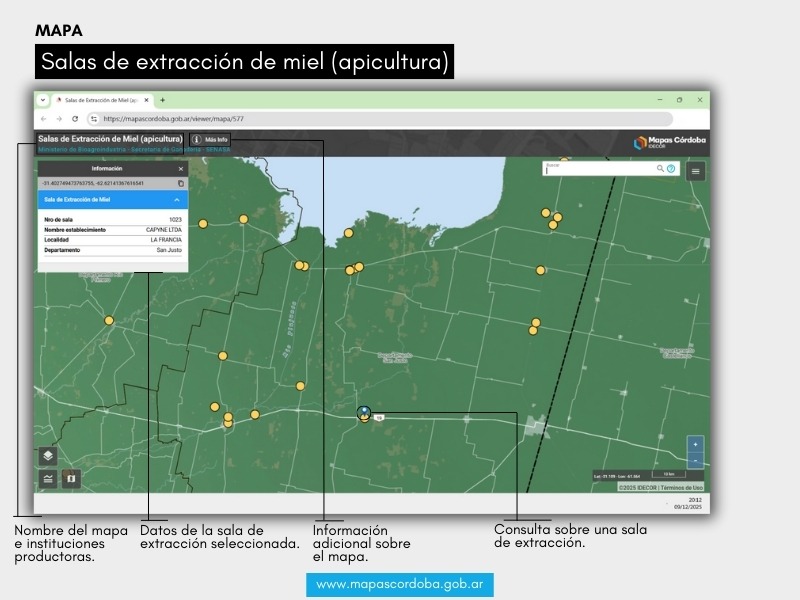Image resolution: width=800 pixels, height=600 pixels.
Task: Zoom out with the minus button
Action: click(x=695, y=461)
